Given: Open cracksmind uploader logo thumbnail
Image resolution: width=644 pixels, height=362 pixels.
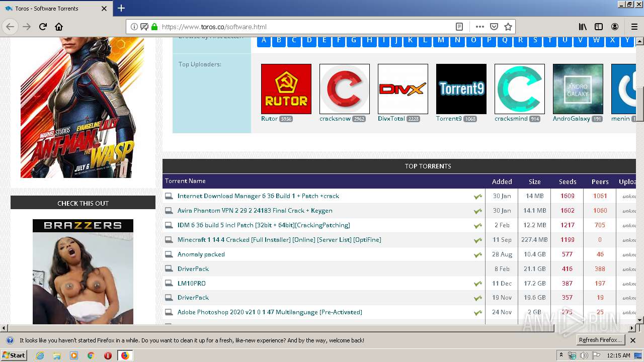Looking at the screenshot, I should [x=520, y=89].
